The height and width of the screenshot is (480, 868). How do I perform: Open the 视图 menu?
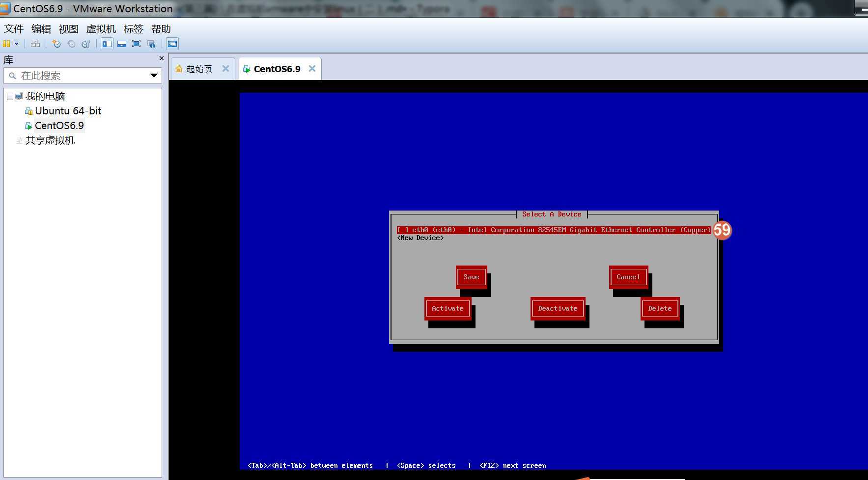pyautogui.click(x=69, y=29)
